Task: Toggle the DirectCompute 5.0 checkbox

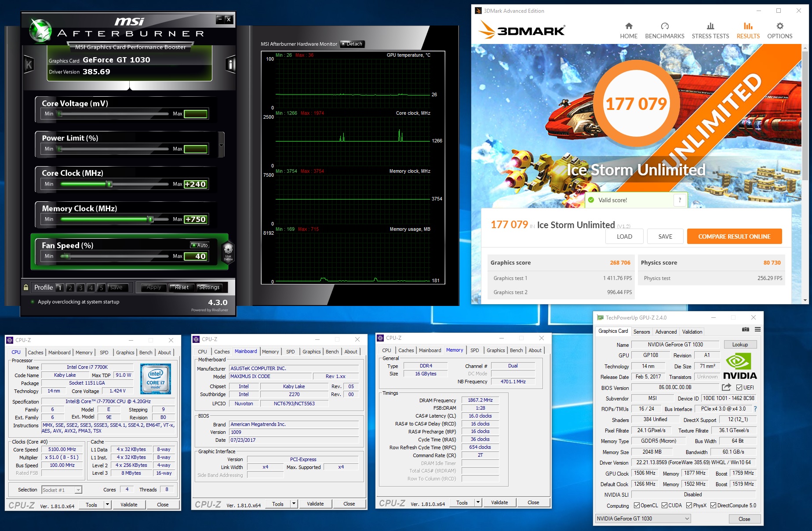Action: coord(713,506)
